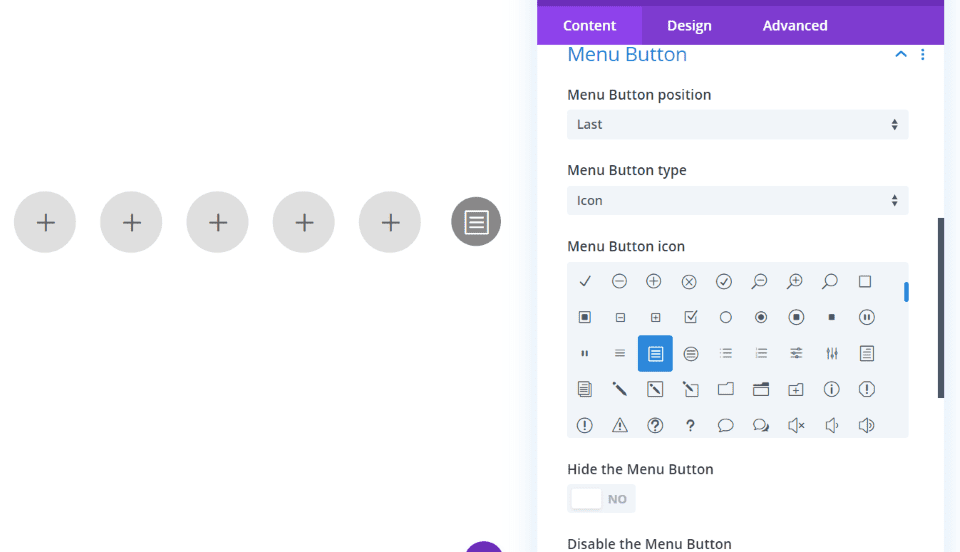Choose the plain pause bars icon
This screenshot has height=552, width=960.
click(x=585, y=353)
